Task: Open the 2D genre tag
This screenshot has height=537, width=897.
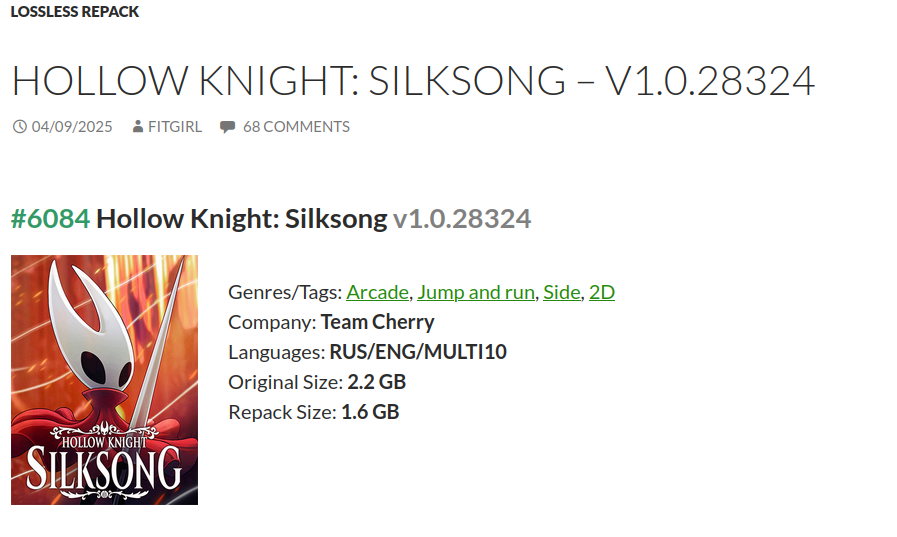Action: click(x=602, y=292)
